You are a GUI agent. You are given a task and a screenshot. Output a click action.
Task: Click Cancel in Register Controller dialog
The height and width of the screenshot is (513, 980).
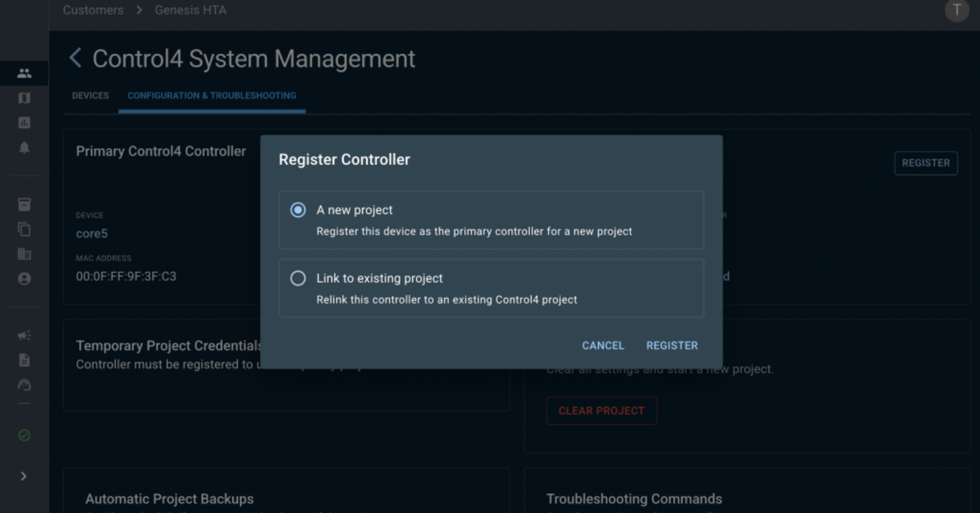click(603, 346)
